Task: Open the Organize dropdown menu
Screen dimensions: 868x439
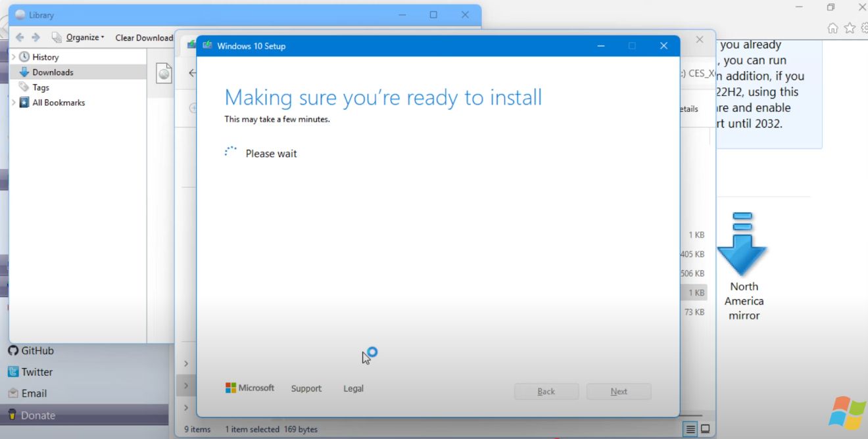Action: pos(84,37)
